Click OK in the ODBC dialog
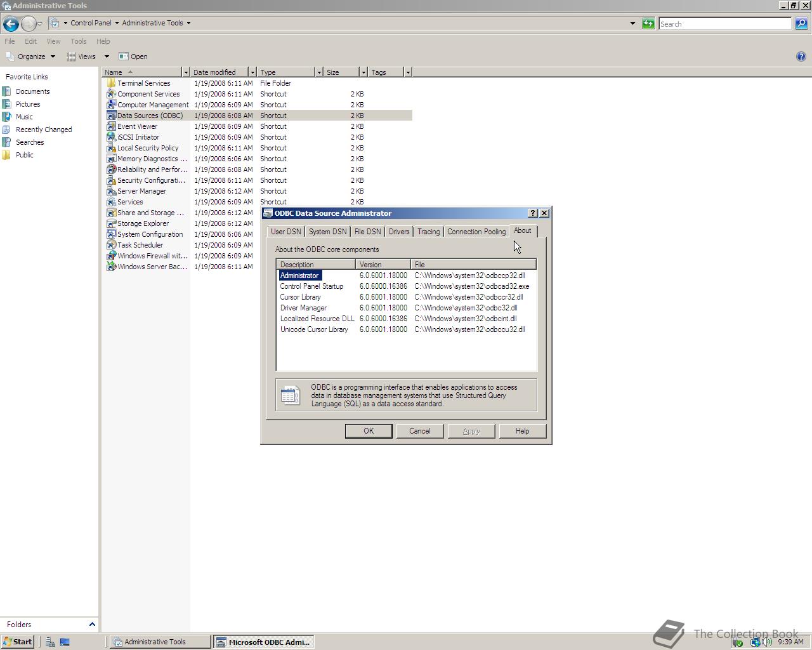Screen dimensions: 812x650 (369, 431)
